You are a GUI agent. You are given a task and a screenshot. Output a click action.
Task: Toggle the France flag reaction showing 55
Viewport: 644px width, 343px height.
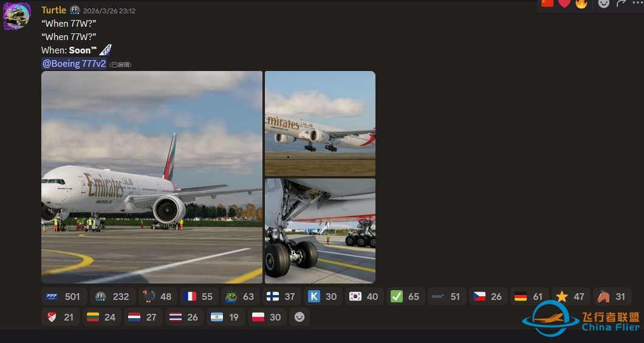click(x=199, y=296)
